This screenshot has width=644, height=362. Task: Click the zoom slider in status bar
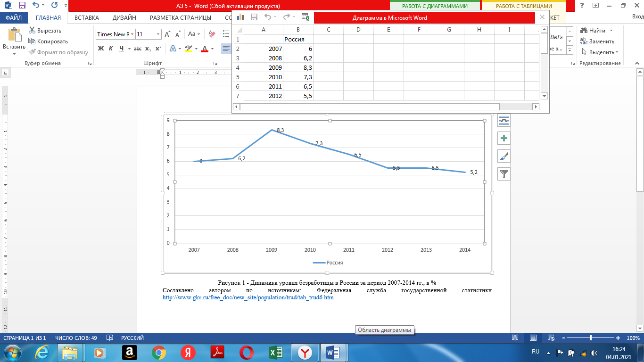coord(591,338)
